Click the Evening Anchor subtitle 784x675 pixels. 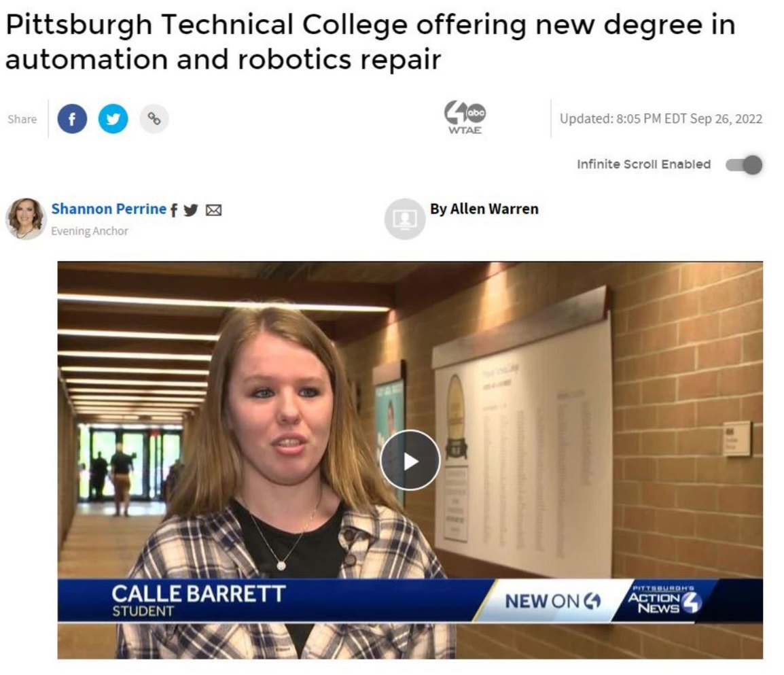[x=90, y=230]
